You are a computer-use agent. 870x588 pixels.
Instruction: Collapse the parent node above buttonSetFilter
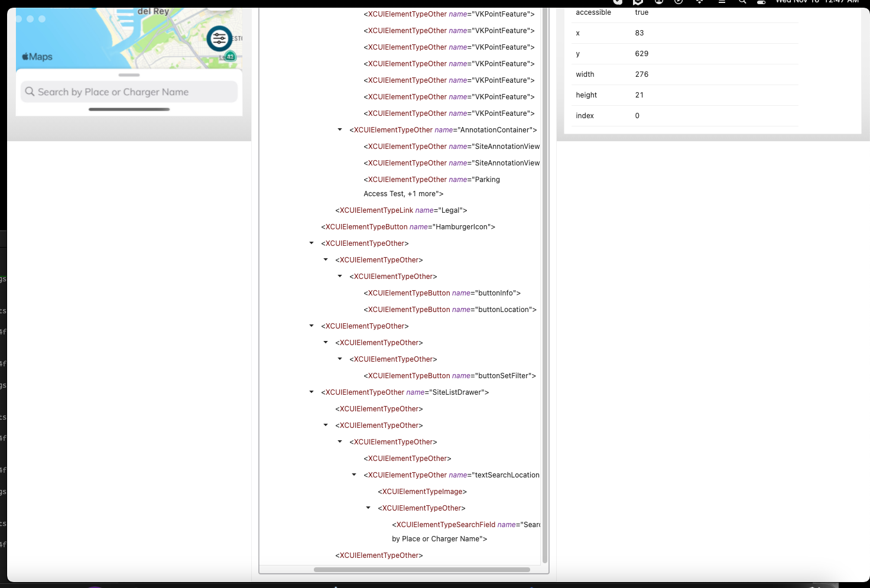[x=339, y=359]
